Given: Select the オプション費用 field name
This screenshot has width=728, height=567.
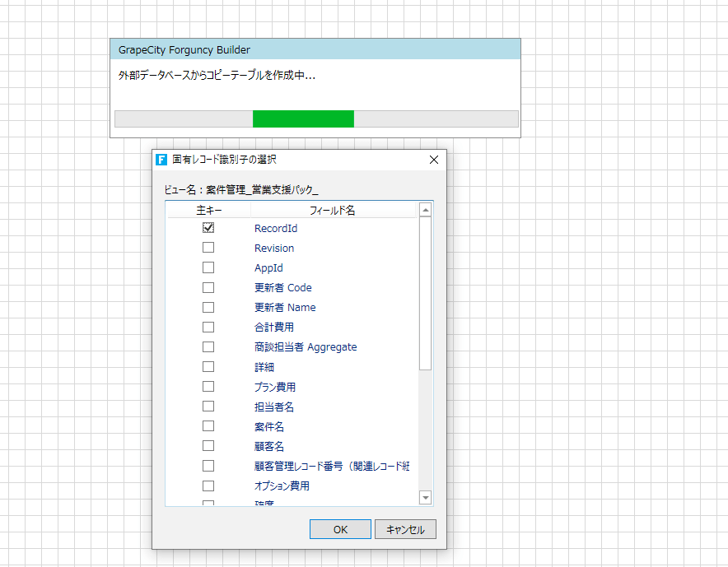Looking at the screenshot, I should [x=282, y=486].
